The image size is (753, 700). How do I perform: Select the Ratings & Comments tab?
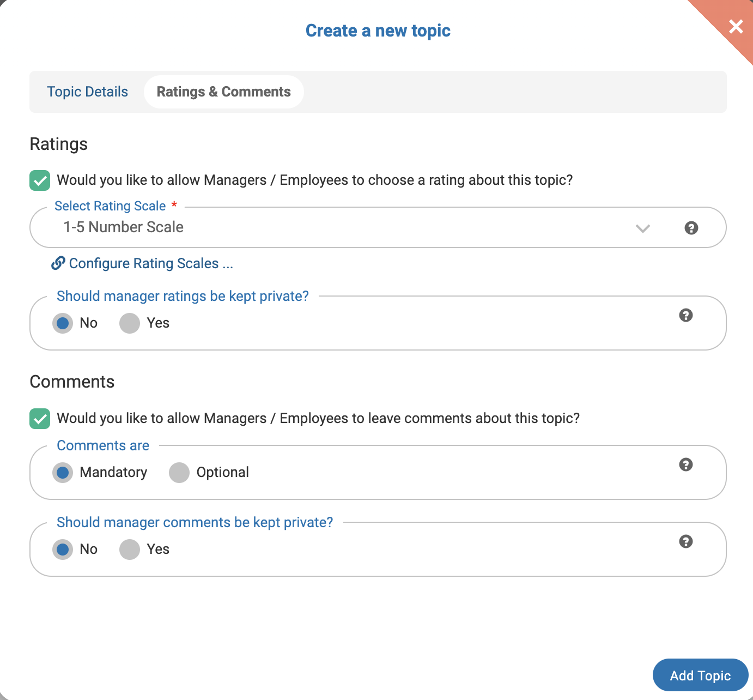click(x=223, y=92)
